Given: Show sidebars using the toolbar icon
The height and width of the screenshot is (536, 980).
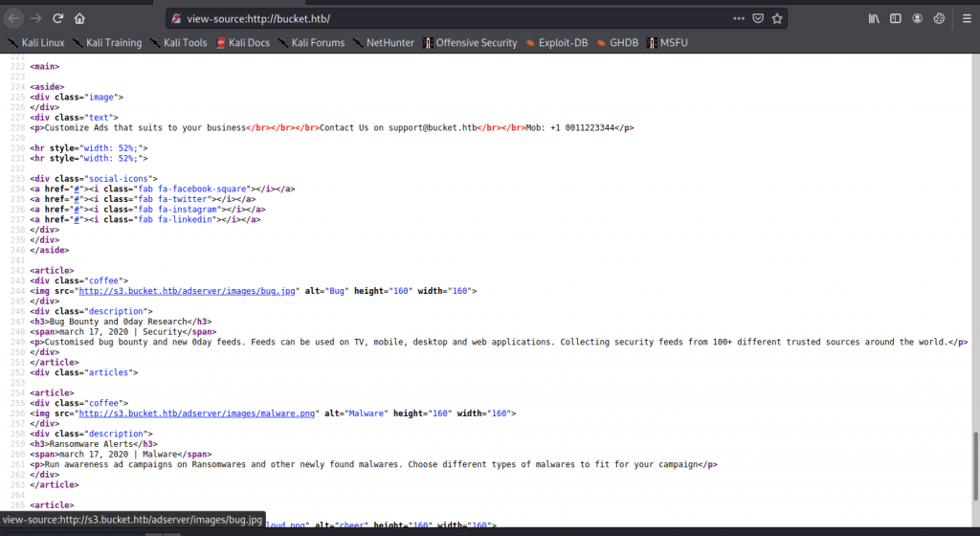Looking at the screenshot, I should tap(896, 18).
